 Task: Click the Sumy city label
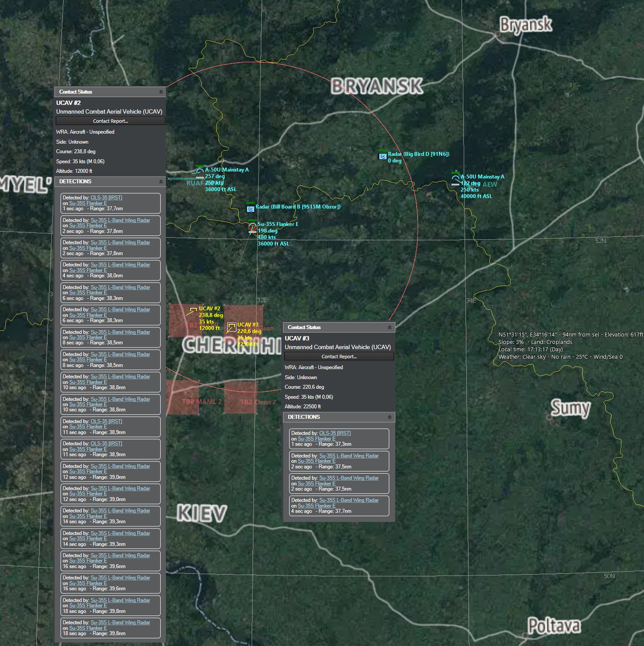(570, 408)
